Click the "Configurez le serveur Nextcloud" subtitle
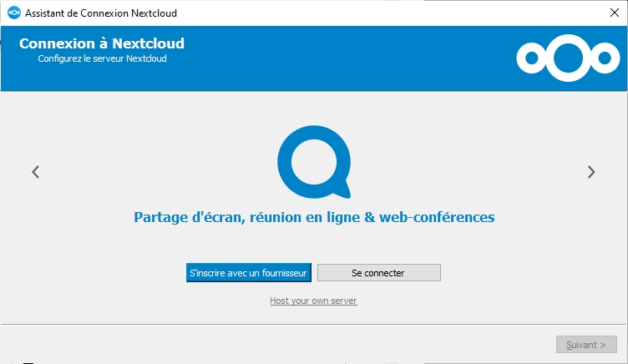Image resolution: width=628 pixels, height=364 pixels. (102, 58)
